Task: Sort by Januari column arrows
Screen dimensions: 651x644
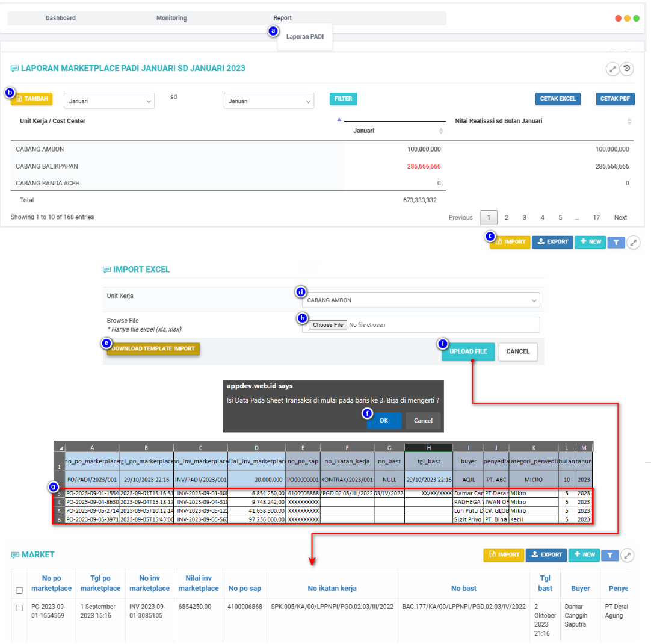Action: pyautogui.click(x=441, y=131)
